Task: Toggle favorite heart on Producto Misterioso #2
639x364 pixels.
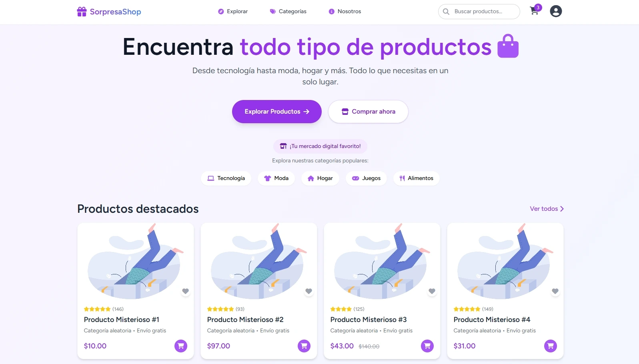Action: pyautogui.click(x=308, y=291)
